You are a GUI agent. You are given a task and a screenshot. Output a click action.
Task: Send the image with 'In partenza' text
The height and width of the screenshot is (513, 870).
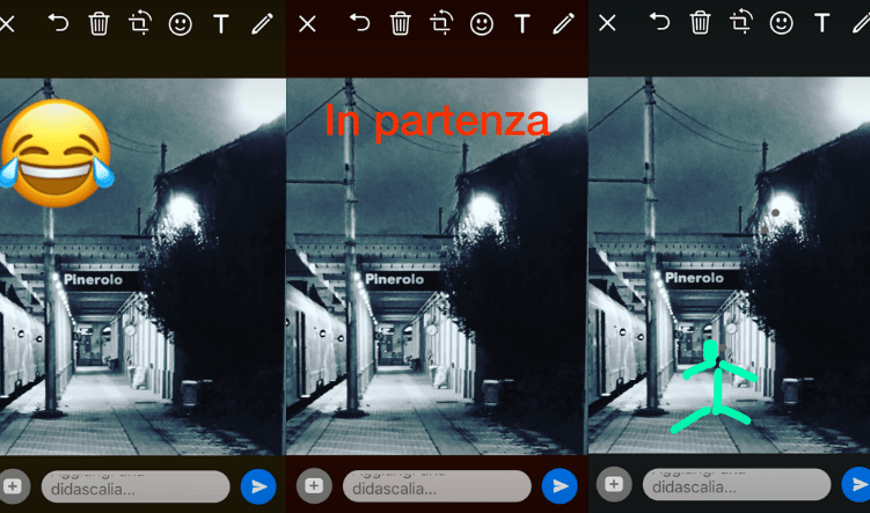(560, 486)
